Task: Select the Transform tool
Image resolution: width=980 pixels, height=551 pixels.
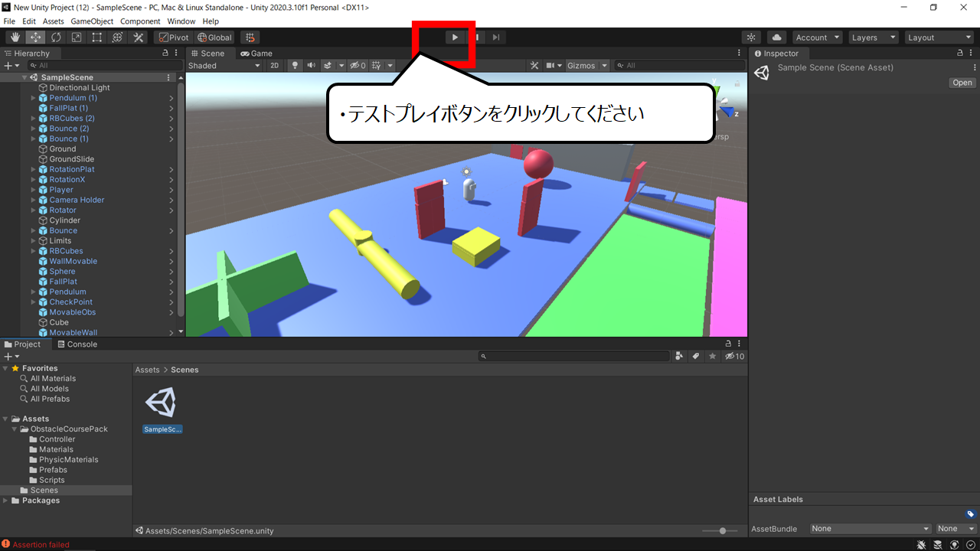Action: (x=118, y=37)
